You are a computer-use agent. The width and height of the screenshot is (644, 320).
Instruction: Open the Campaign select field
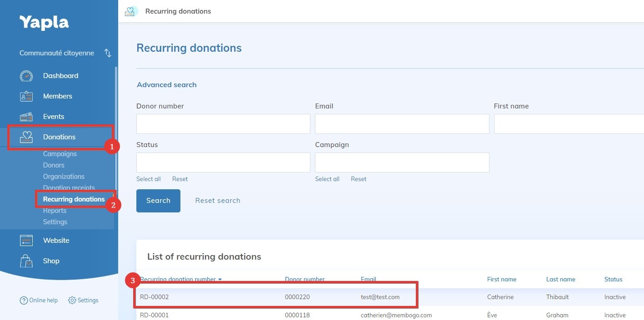click(x=402, y=162)
